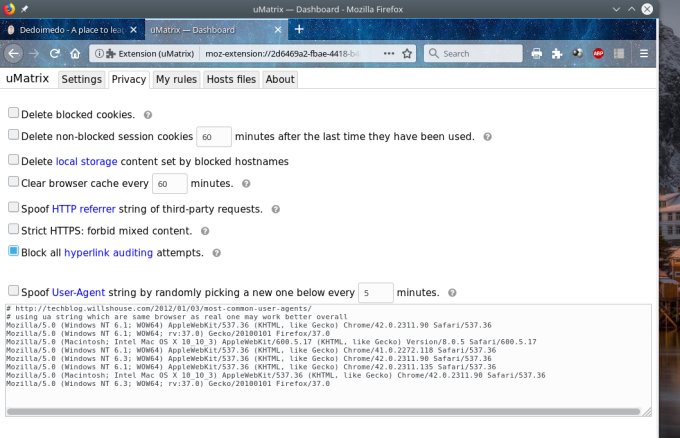
Task: Click the uMatrix extension toolbar icon
Action: pyautogui.click(x=577, y=53)
